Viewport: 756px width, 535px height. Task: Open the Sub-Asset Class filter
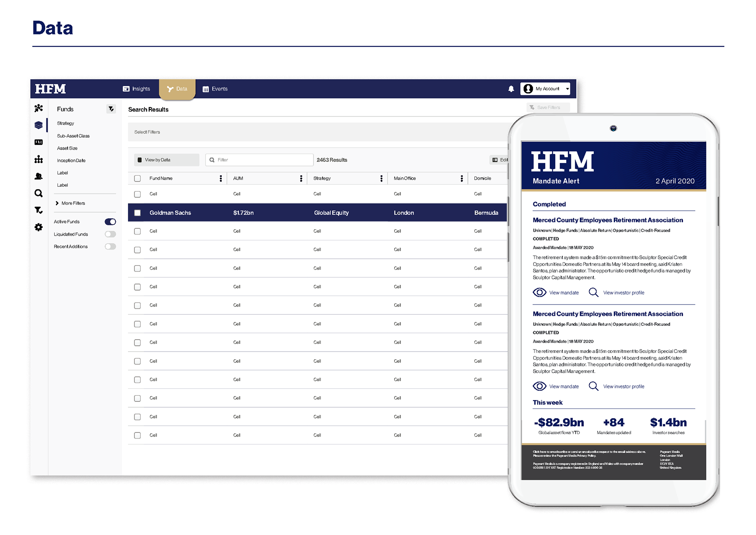click(73, 136)
